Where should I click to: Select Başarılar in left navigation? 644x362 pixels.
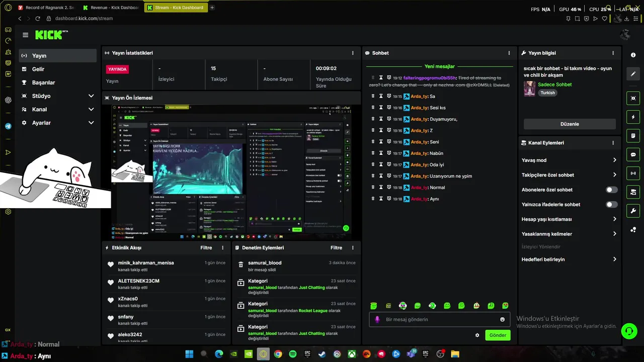point(58,82)
